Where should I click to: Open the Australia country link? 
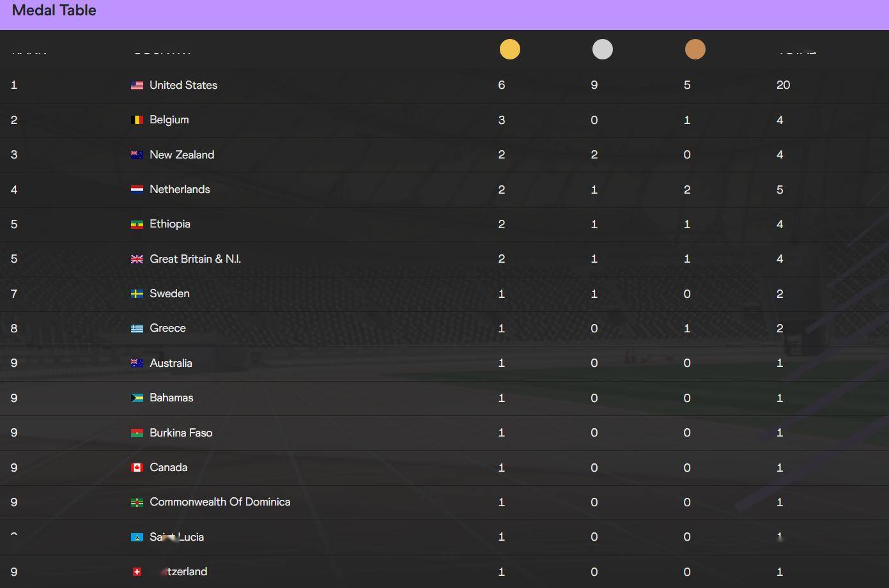171,363
